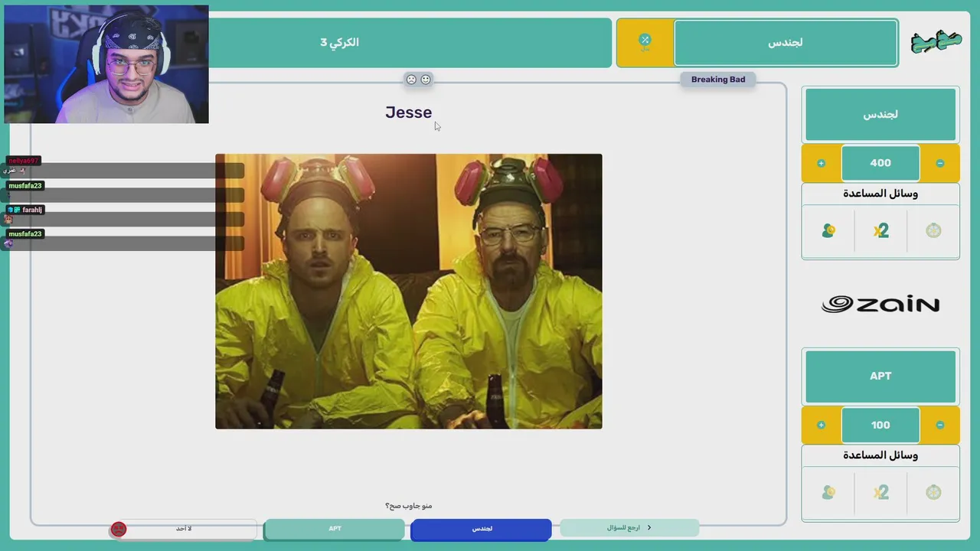Click the streamer webcam overlay
980x551 pixels.
pyautogui.click(x=106, y=64)
